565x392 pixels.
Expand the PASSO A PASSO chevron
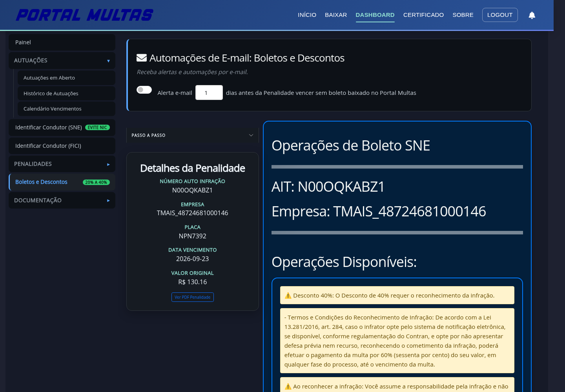pyautogui.click(x=251, y=135)
